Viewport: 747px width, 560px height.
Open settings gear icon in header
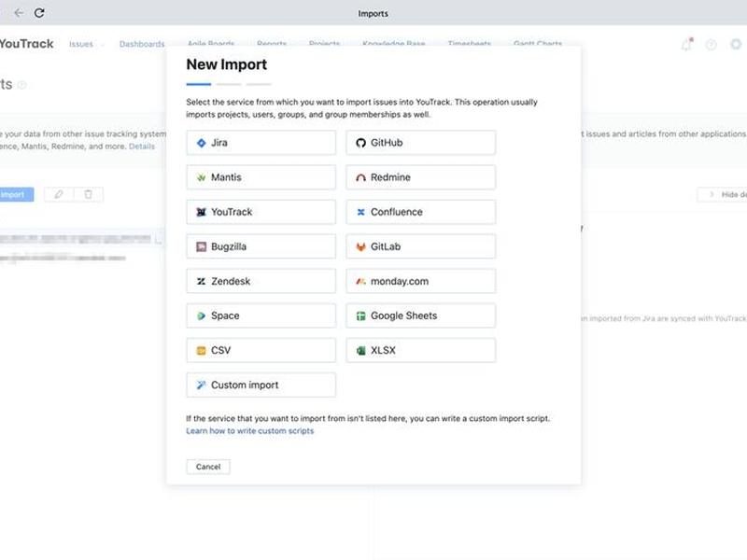[736, 44]
